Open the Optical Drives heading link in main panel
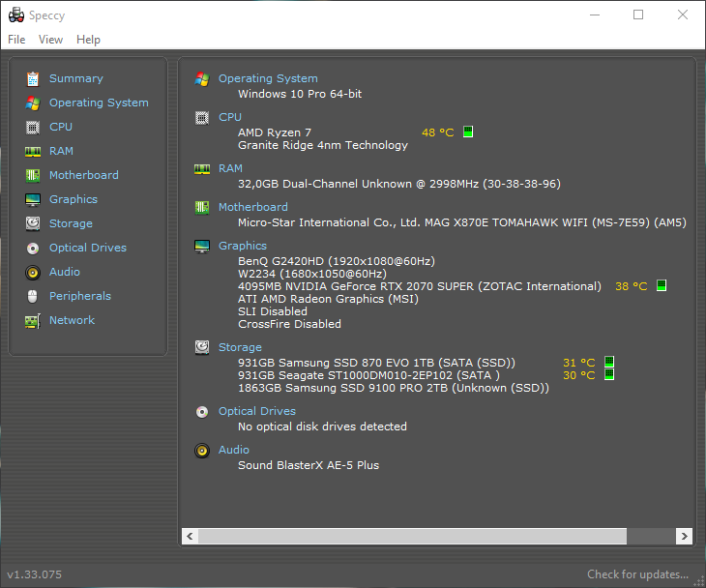 point(257,412)
